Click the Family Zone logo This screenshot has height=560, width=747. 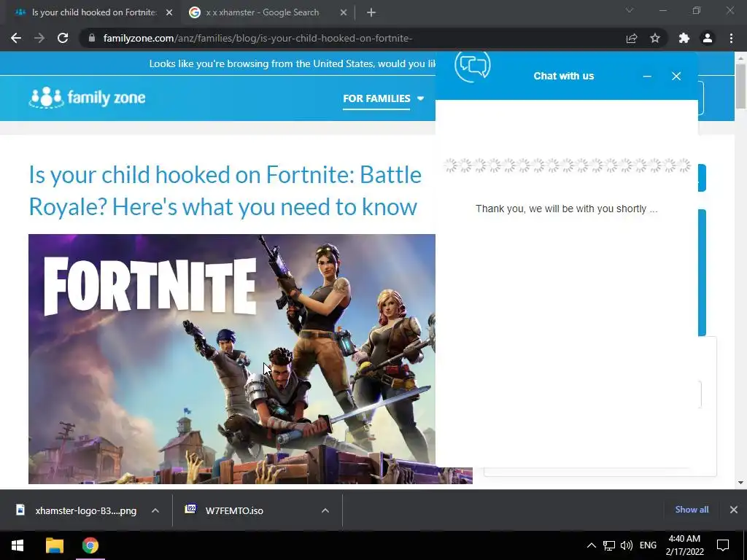click(x=88, y=98)
